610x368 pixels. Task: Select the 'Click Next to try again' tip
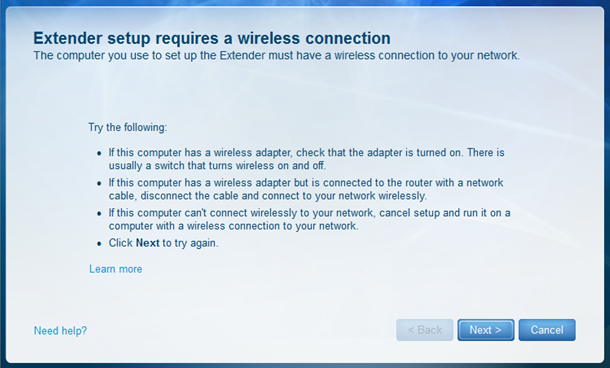pyautogui.click(x=163, y=243)
